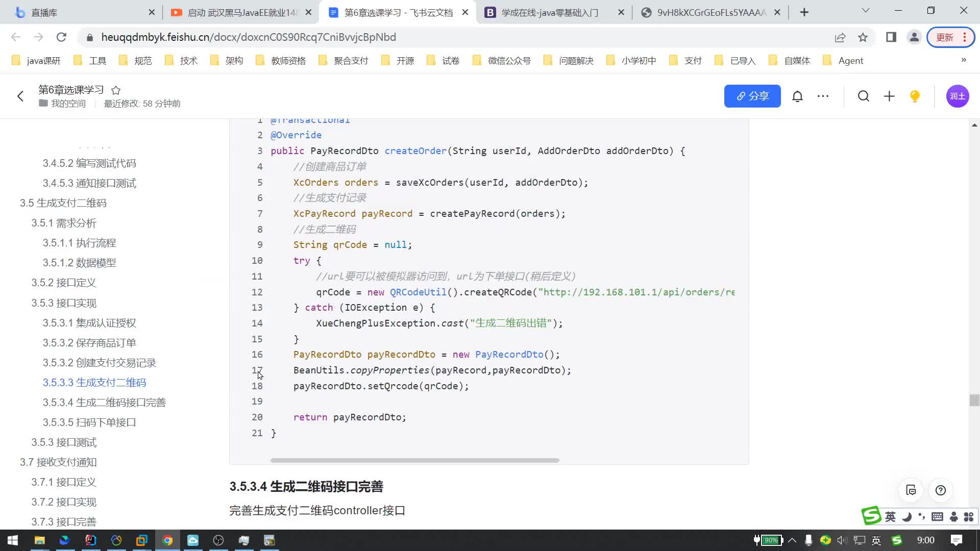
Task: Toggle the browser side panel
Action: [891, 37]
